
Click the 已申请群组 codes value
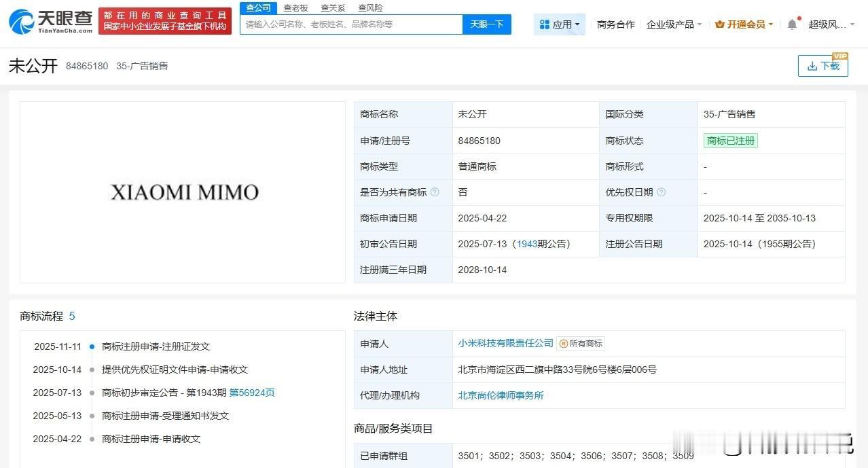coord(576,456)
